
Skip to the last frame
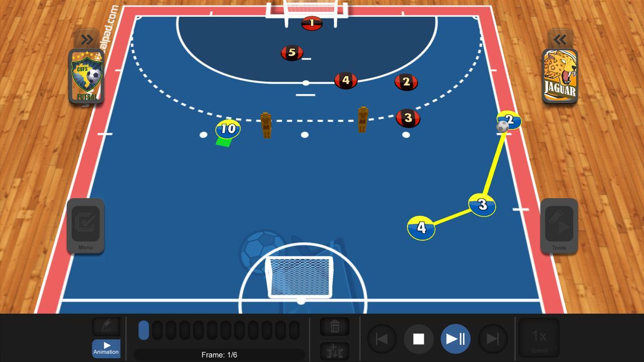[493, 339]
